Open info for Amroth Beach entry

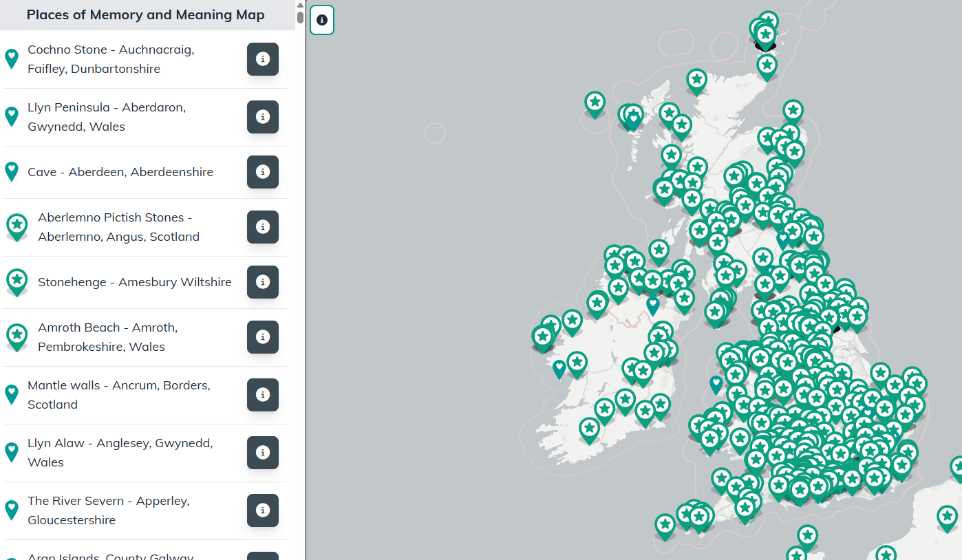262,337
